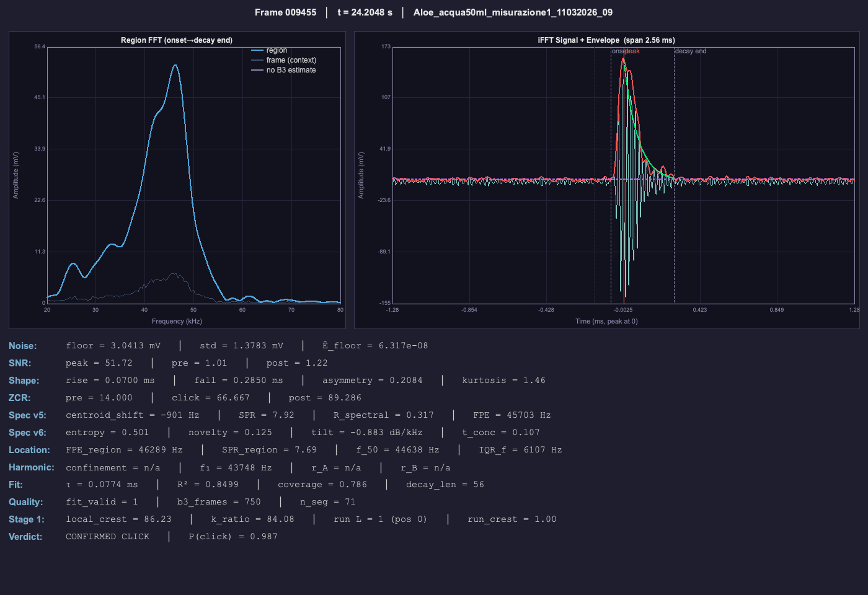Click the 'f_50 = 44638 Hz' value

tap(397, 450)
